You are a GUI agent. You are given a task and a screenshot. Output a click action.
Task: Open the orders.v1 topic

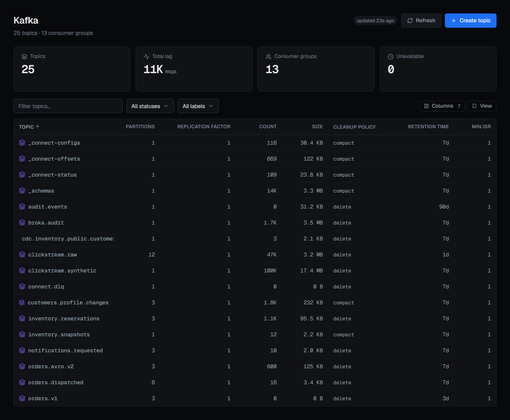point(43,398)
